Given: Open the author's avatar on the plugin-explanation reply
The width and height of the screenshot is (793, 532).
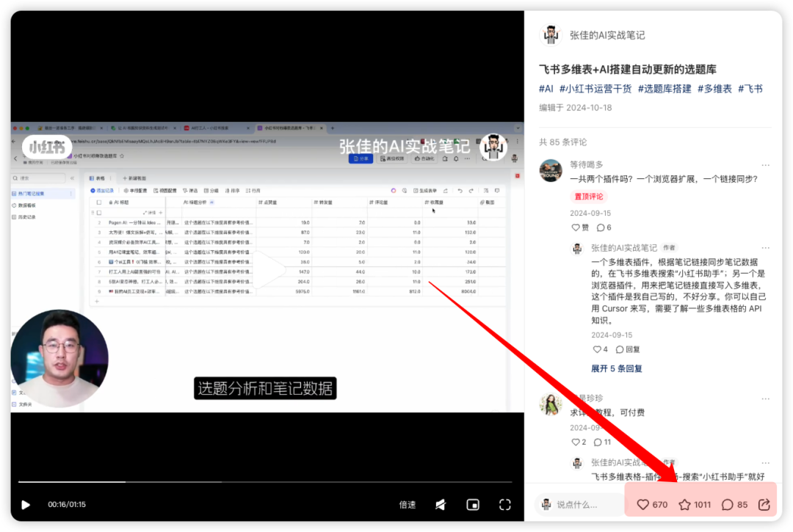Looking at the screenshot, I should 577,248.
